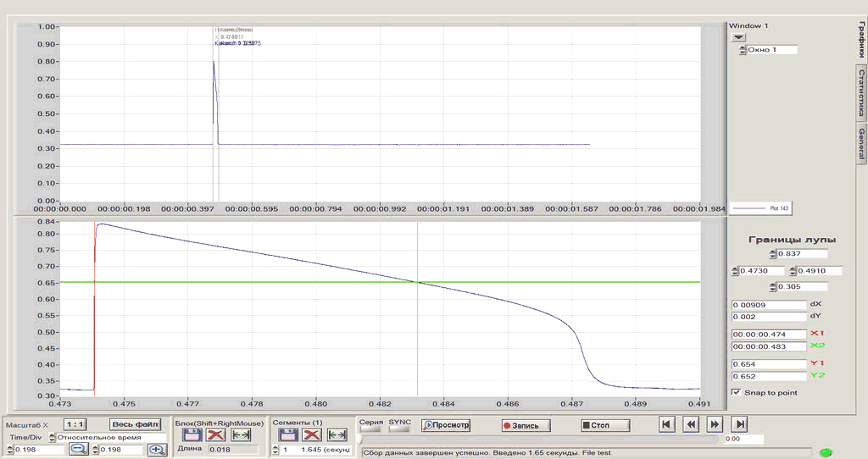
Task: Switch to the Графики tab
Action: point(861,39)
